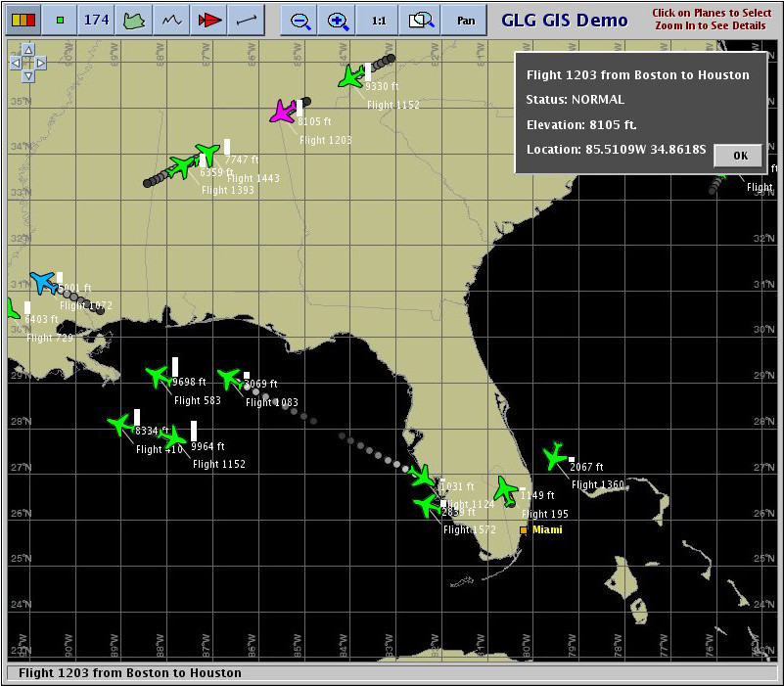Pan the map down with arrow control
The image size is (784, 686).
pos(28,76)
